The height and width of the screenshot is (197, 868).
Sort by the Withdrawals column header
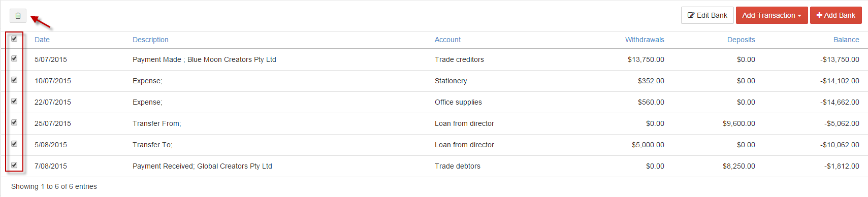(x=645, y=40)
